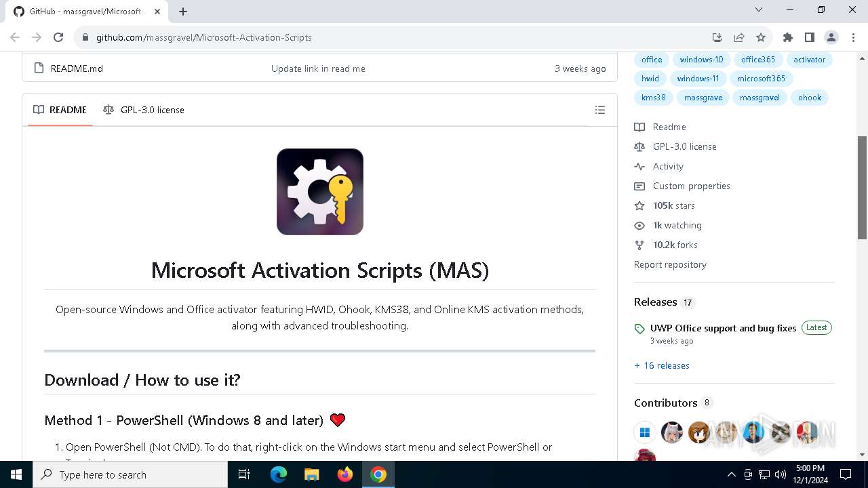The image size is (868, 488).
Task: Select the microsoft365 topic tag
Action: 761,79
